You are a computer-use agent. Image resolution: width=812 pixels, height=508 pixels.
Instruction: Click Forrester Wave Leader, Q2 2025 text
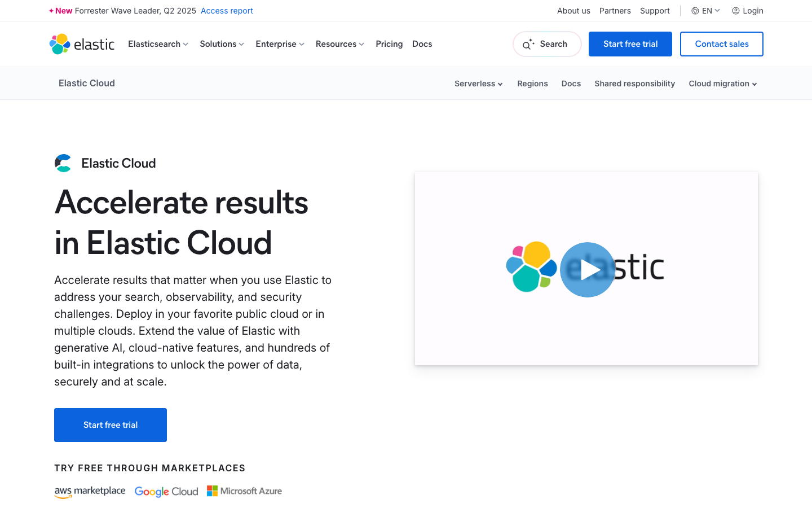pos(135,11)
